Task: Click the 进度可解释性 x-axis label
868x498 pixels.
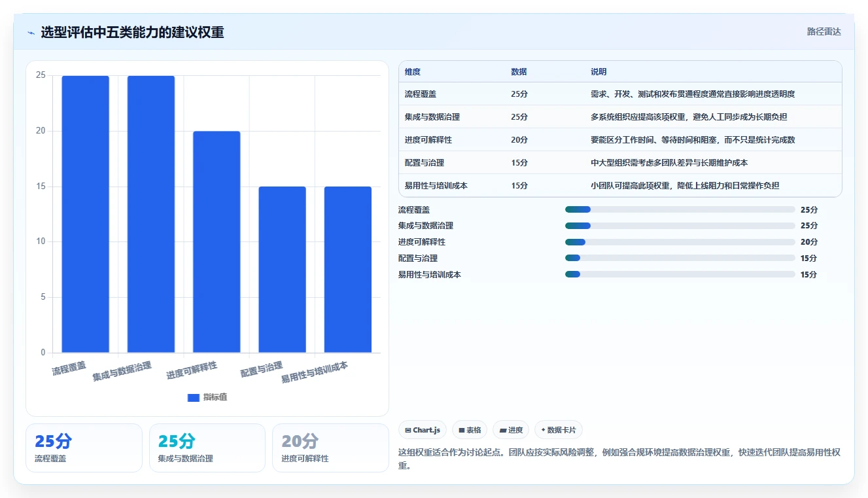Action: click(192, 370)
